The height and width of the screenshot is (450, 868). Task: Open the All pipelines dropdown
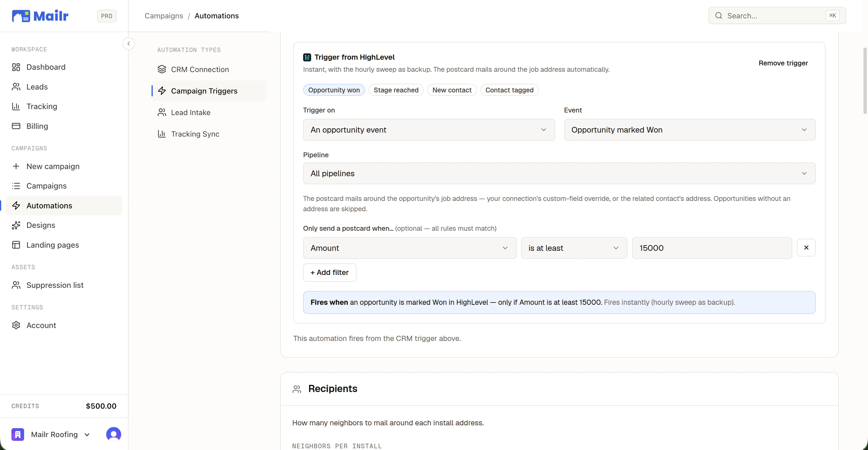pyautogui.click(x=559, y=173)
